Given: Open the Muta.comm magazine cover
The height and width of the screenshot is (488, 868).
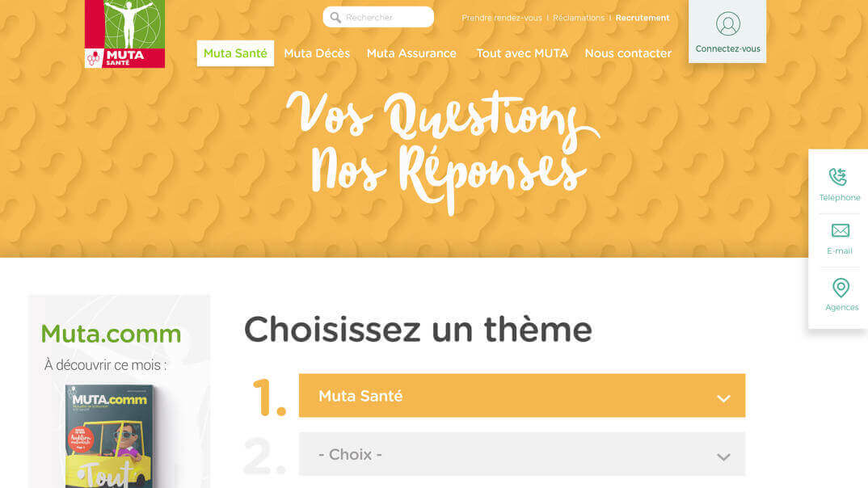Looking at the screenshot, I should (x=110, y=436).
